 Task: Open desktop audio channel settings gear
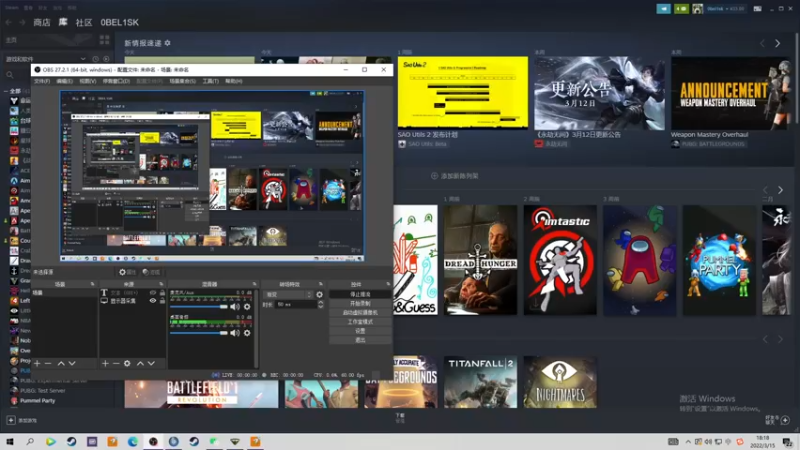[x=247, y=333]
